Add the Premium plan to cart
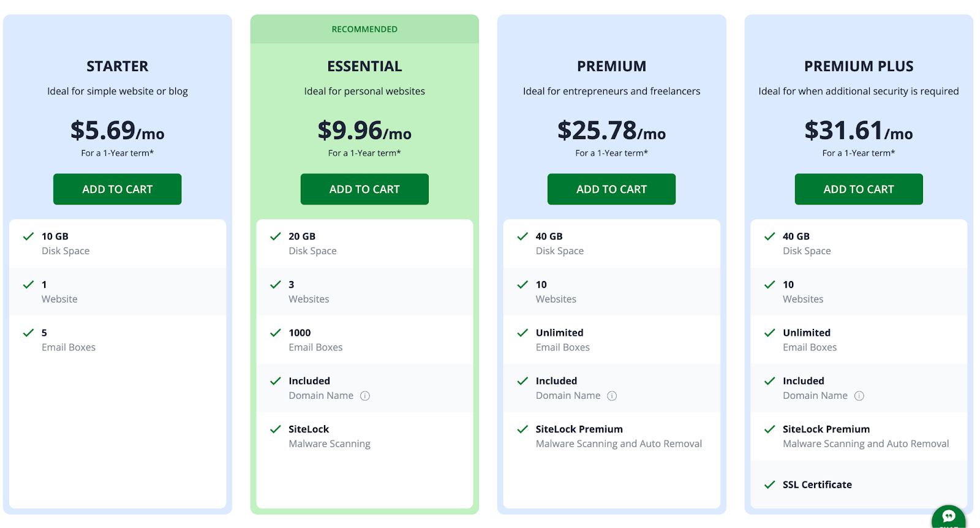 [x=611, y=189]
